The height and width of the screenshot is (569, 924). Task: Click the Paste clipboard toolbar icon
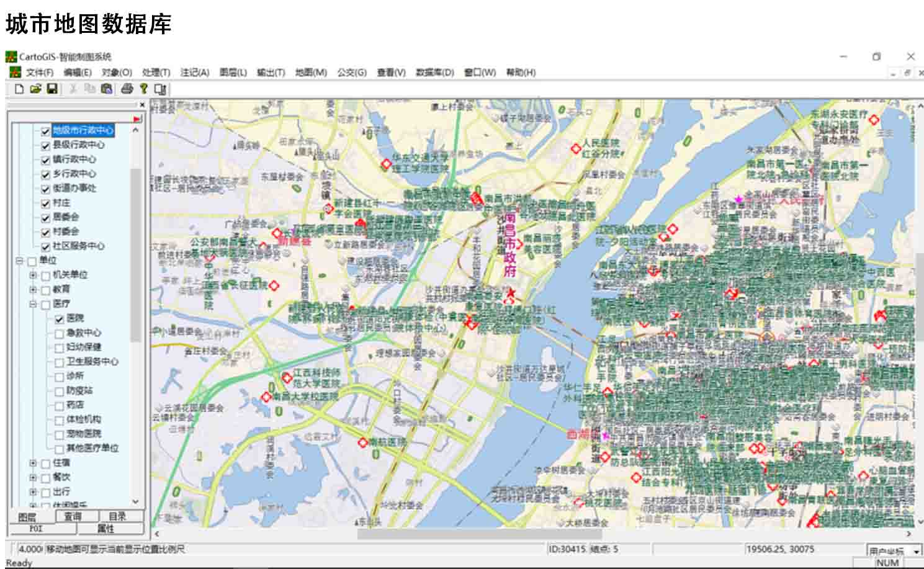[x=107, y=89]
